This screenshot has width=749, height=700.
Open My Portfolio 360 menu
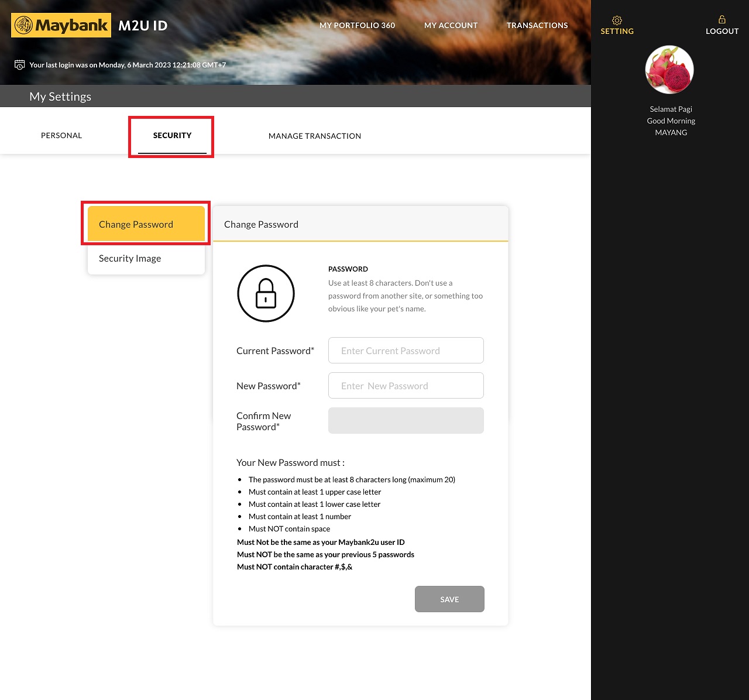(357, 26)
